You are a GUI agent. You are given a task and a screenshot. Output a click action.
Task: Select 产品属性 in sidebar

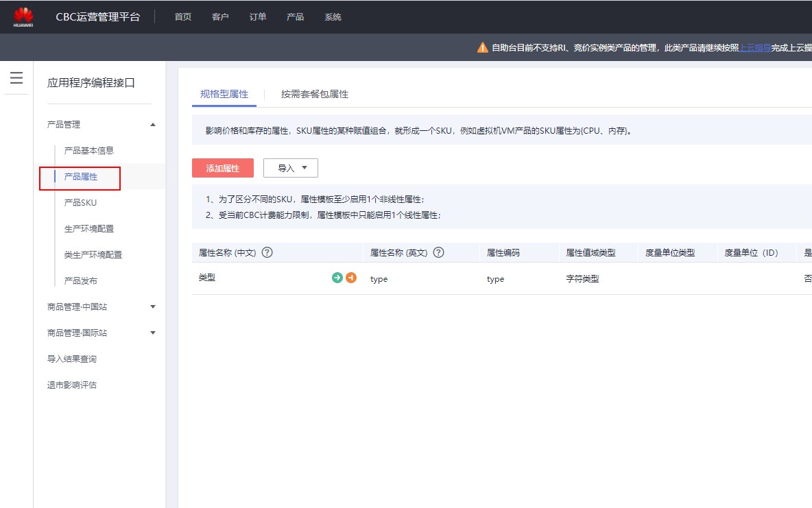[81, 177]
